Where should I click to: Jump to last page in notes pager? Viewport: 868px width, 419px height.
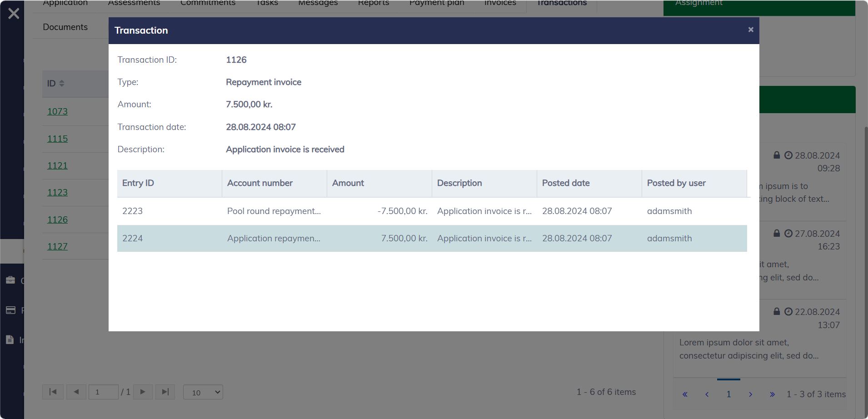point(772,394)
